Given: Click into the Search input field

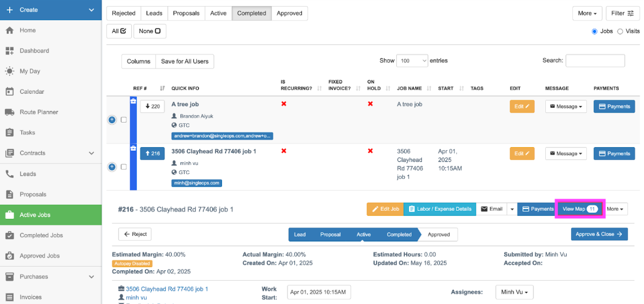Looking at the screenshot, I should click(595, 61).
